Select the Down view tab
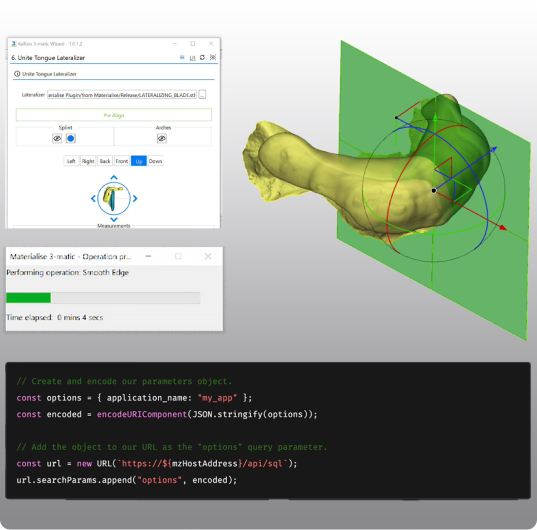The width and height of the screenshot is (537, 530). [x=155, y=161]
